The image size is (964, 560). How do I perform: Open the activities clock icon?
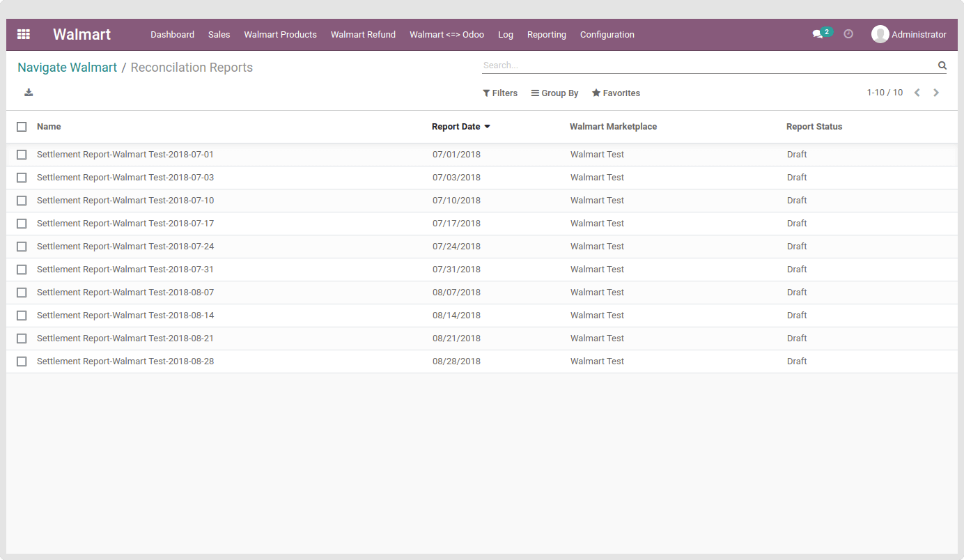click(848, 34)
